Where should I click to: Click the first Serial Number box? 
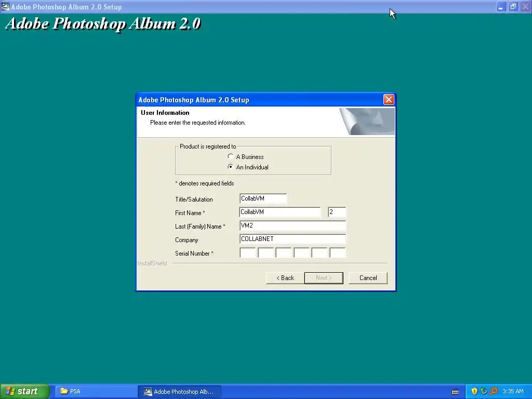(x=248, y=253)
